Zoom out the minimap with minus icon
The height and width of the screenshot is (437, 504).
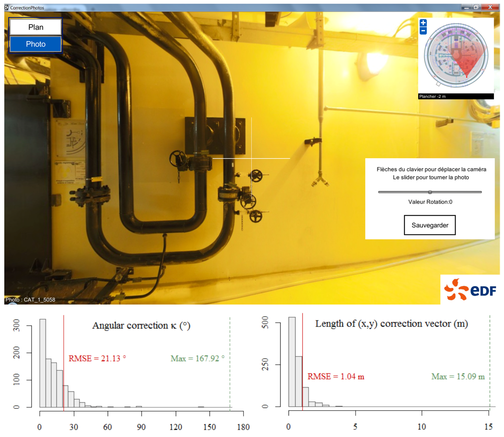[x=423, y=31]
